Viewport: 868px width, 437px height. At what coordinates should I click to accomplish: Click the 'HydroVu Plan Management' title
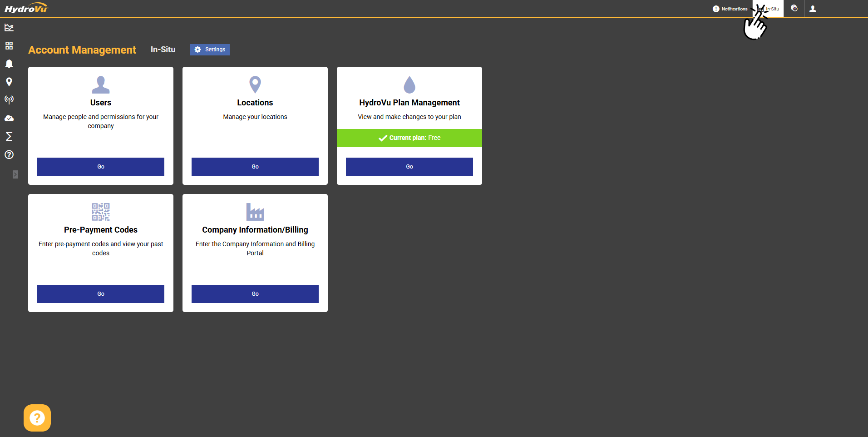pyautogui.click(x=409, y=103)
